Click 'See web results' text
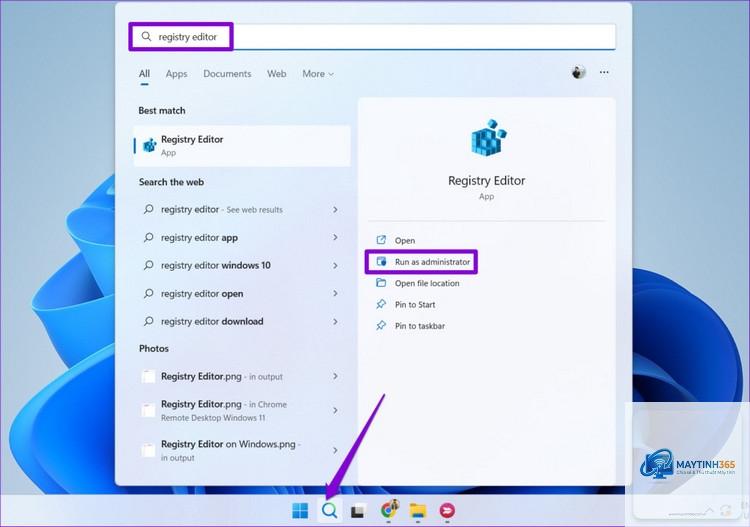 tap(254, 210)
